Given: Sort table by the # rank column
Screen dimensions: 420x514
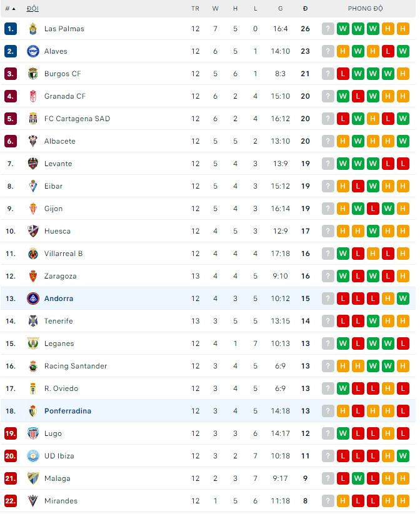Looking at the screenshot, I should click(10, 9).
